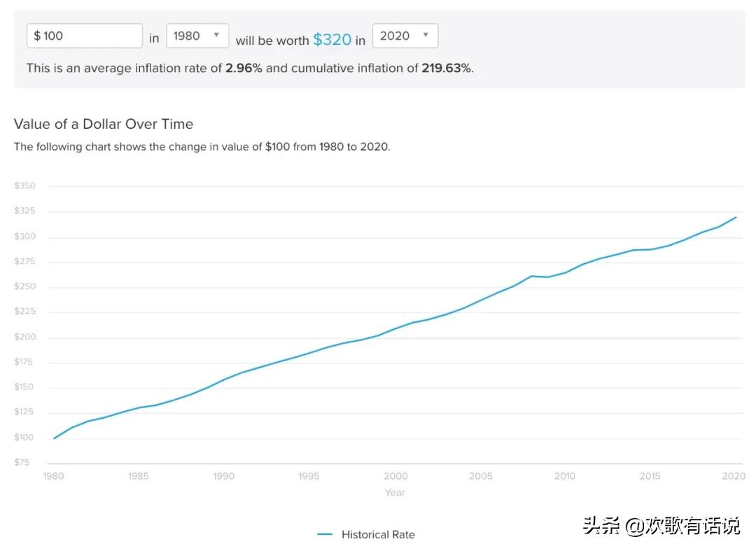Screen dimensions: 756x551
Task: Click the $350 label on the value axis
Action: (24, 186)
